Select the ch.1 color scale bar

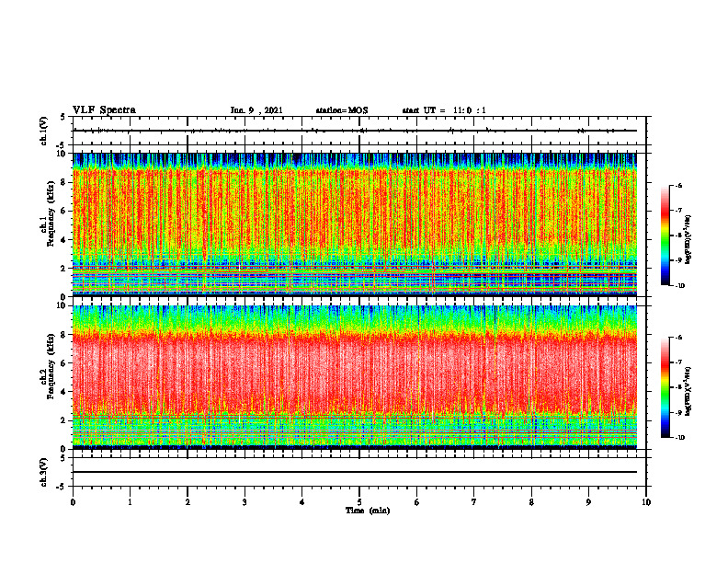[x=665, y=236]
